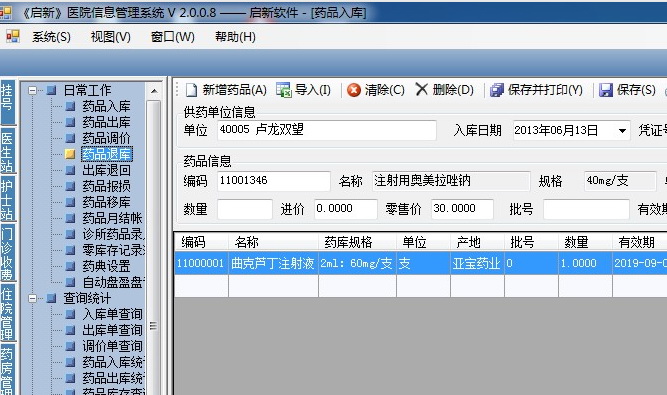This screenshot has width=667, height=395.
Task: Switch to the 药房管理 side tab
Action: [x=7, y=370]
